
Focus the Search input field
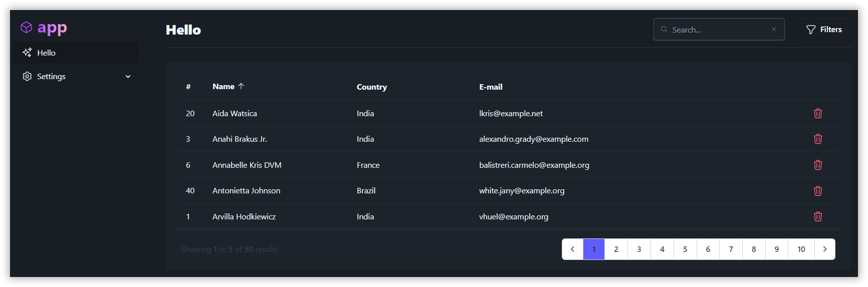pos(718,30)
